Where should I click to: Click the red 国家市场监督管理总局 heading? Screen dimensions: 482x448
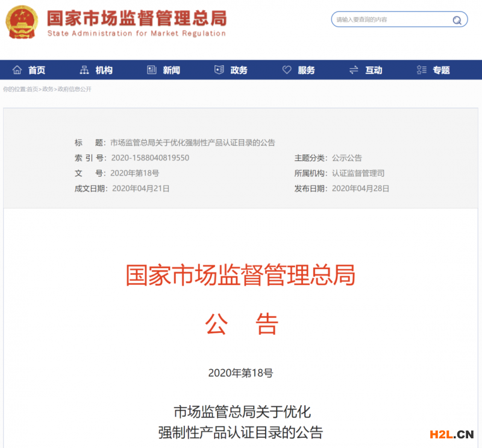(240, 275)
